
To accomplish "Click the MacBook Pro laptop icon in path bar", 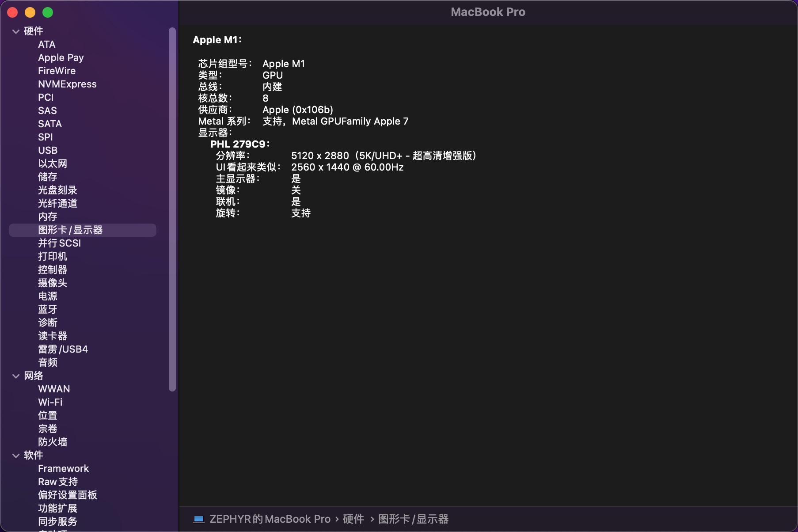I will (x=199, y=519).
